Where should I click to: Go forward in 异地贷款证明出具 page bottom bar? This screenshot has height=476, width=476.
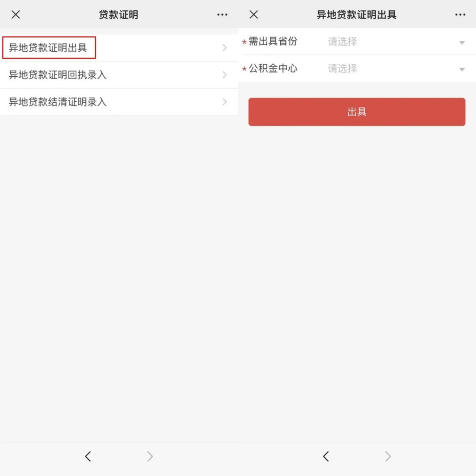point(388,456)
